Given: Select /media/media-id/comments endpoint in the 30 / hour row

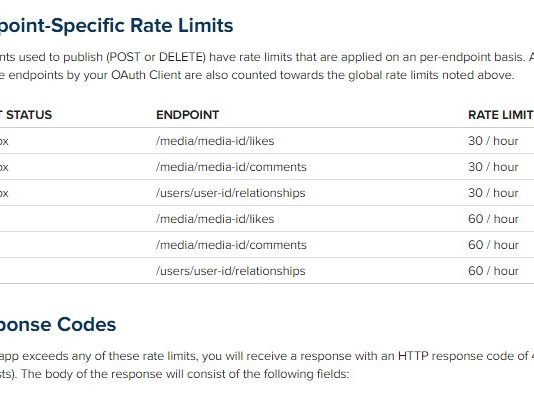Looking at the screenshot, I should (231, 167).
